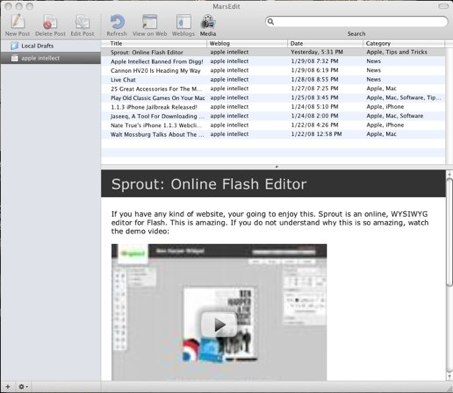Click the apple intellect weblog icon
The height and width of the screenshot is (393, 453).
click(x=14, y=58)
